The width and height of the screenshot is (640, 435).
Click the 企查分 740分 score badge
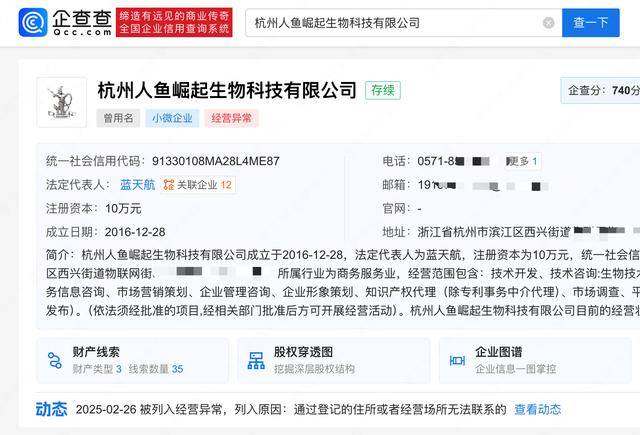click(x=601, y=90)
